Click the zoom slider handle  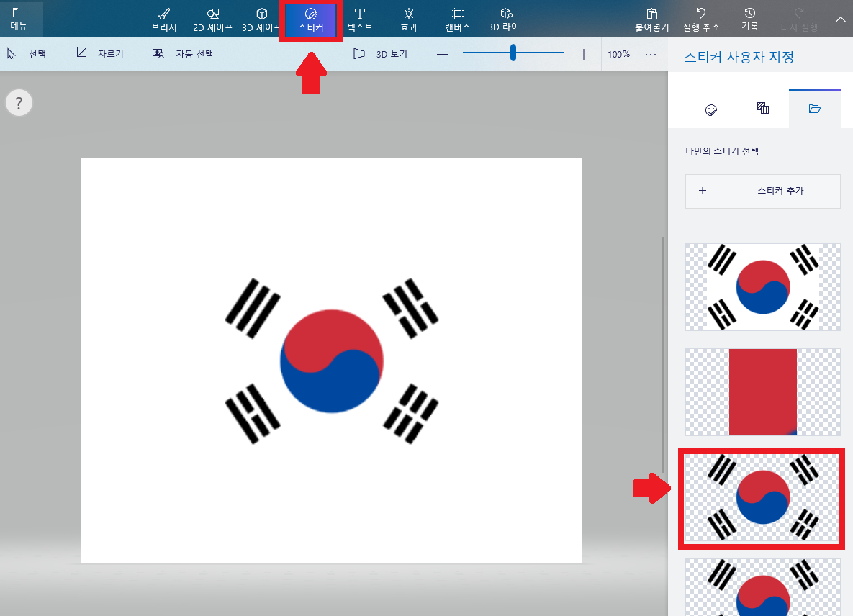(x=513, y=53)
